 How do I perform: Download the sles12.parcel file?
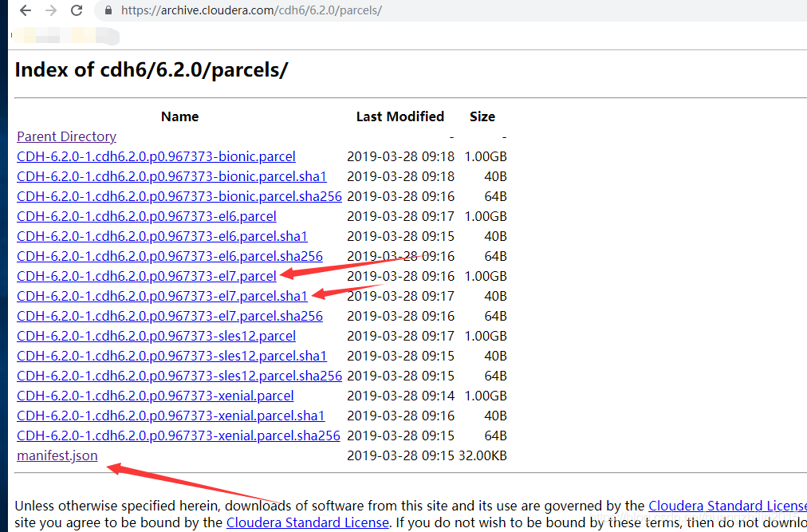click(x=156, y=337)
